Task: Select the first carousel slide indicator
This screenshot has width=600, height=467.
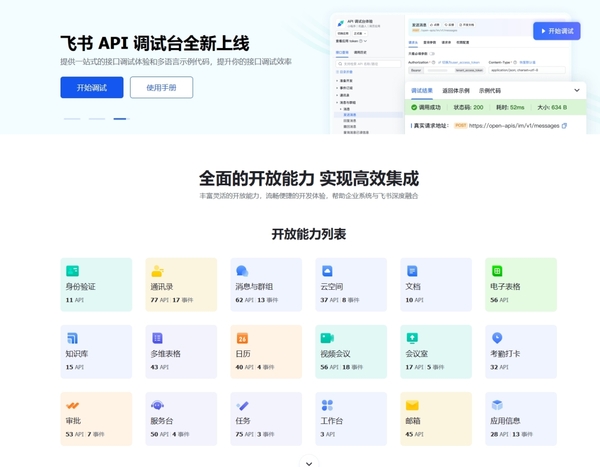Action: pos(72,119)
